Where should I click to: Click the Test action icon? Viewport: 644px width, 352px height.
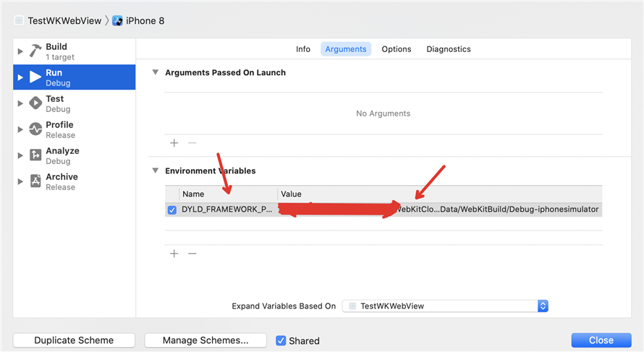point(35,103)
